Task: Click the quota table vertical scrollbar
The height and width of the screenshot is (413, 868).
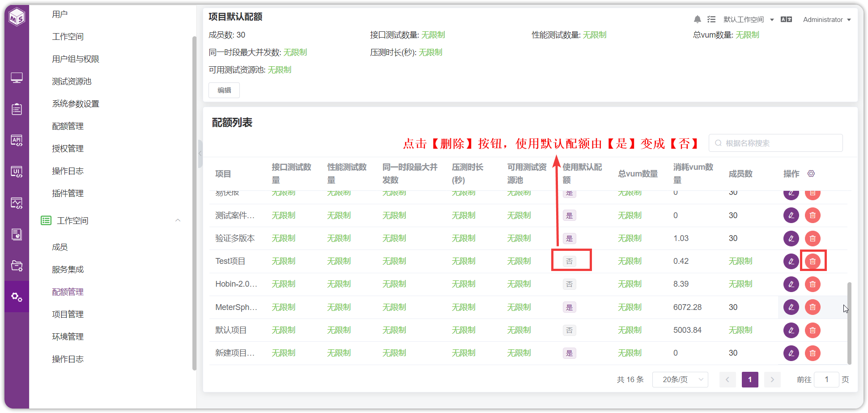Action: 849,323
